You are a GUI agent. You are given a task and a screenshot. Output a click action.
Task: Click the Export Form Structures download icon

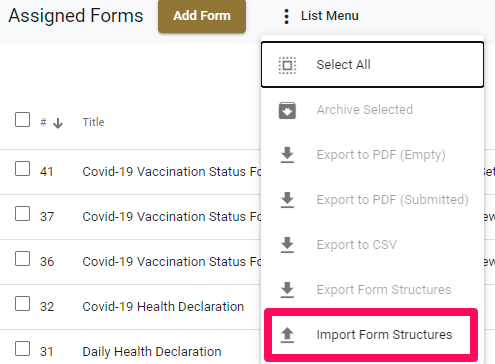point(287,290)
